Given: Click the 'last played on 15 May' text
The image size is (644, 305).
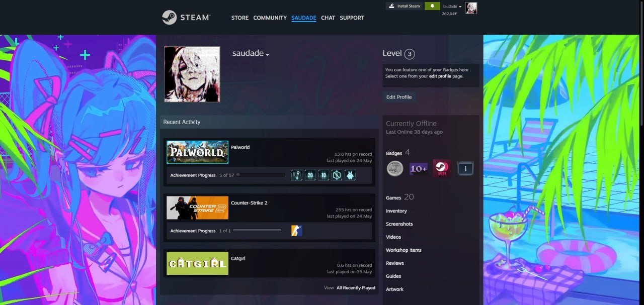Looking at the screenshot, I should [349, 271].
